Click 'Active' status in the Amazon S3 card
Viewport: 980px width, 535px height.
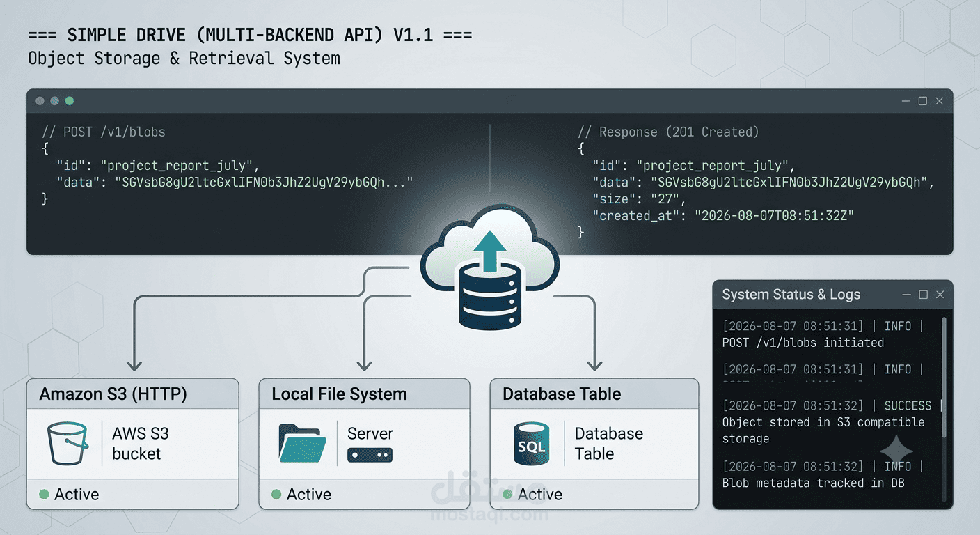77,495
